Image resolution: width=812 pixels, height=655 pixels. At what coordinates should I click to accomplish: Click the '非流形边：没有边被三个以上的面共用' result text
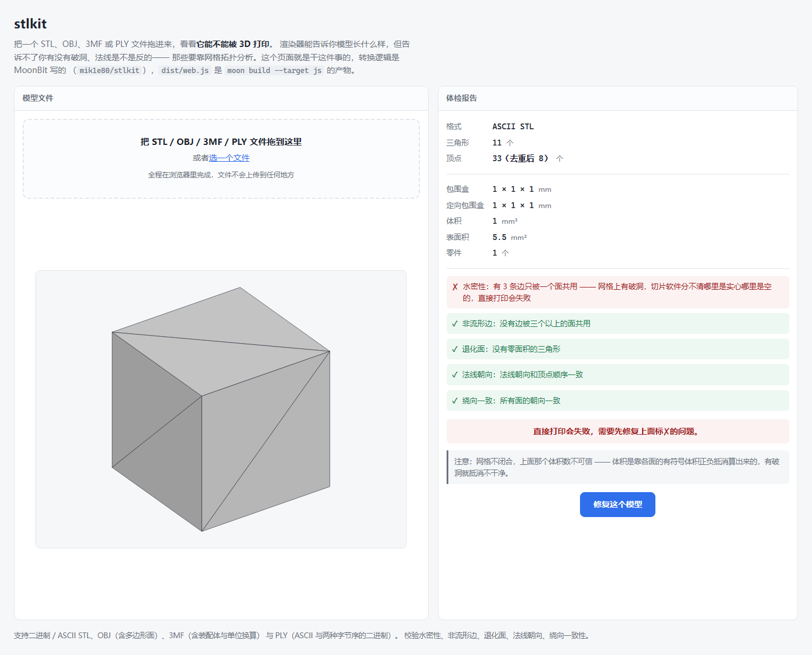click(x=526, y=323)
